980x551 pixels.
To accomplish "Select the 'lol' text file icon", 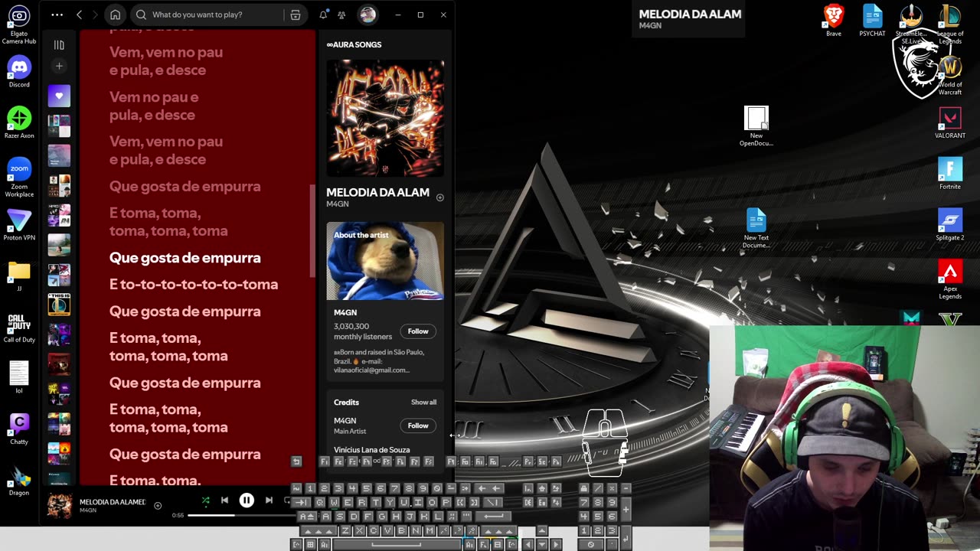I will (19, 377).
